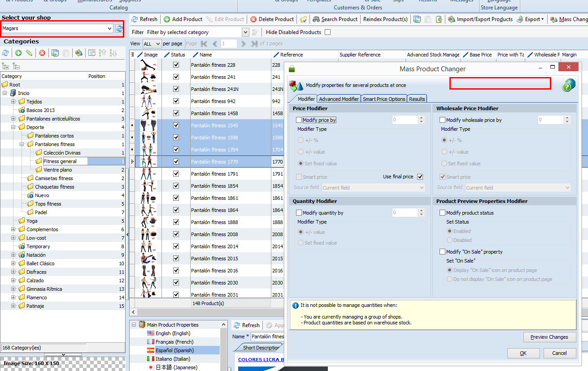Copy products using the products toolbar copy icon
Image resolution: width=588 pixels, height=371 pixels.
pyautogui.click(x=417, y=19)
